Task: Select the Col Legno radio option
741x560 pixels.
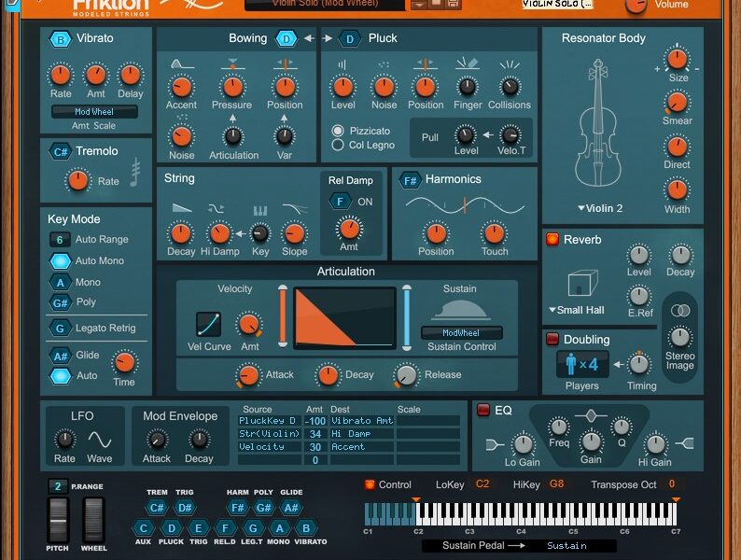Action: [338, 145]
